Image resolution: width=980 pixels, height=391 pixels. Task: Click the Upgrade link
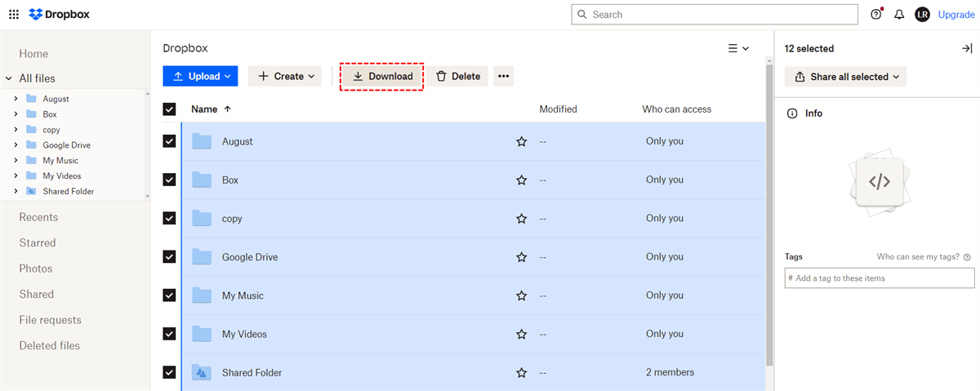956,15
